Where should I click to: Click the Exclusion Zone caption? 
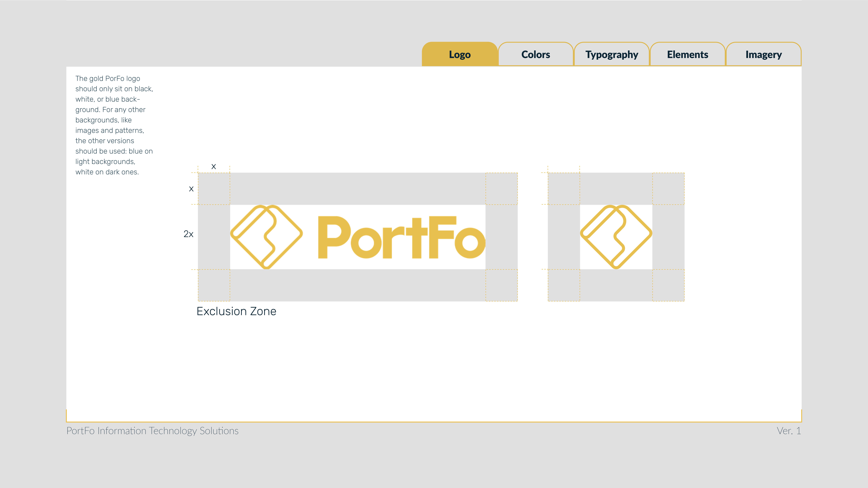pyautogui.click(x=237, y=311)
